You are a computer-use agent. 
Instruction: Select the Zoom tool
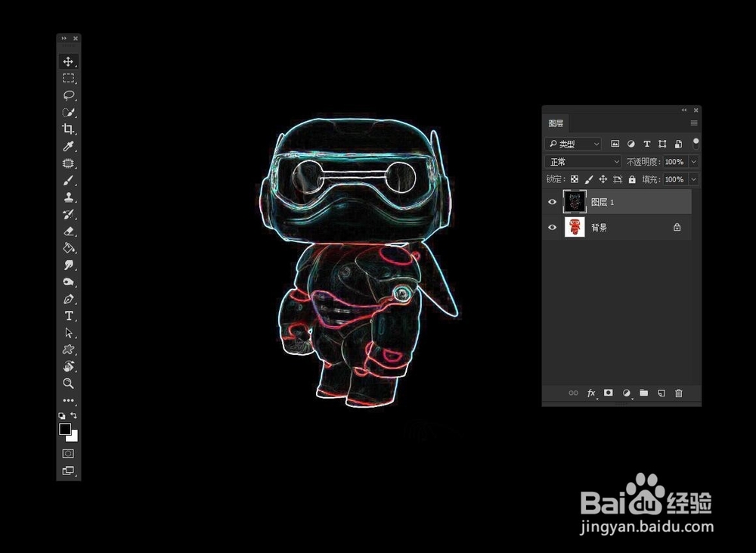pos(68,383)
